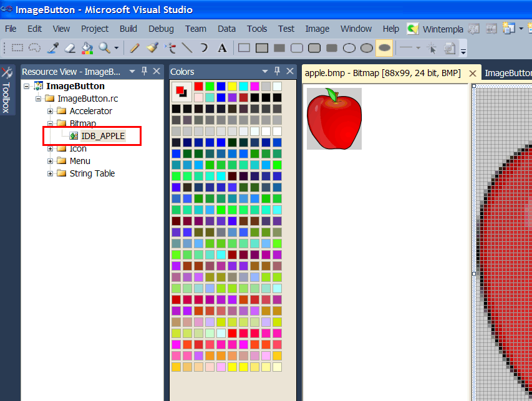532x401 pixels.
Task: Open the Magnify tool dropdown arrow
Action: [x=117, y=48]
